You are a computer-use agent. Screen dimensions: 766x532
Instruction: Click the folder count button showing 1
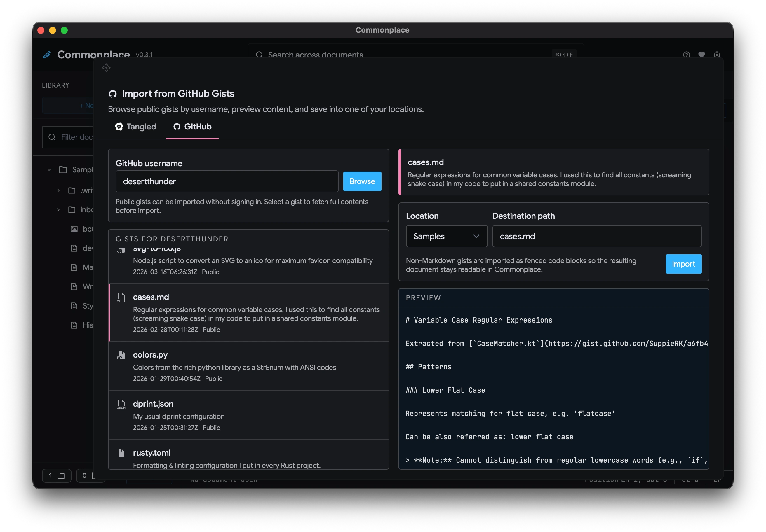click(x=56, y=475)
